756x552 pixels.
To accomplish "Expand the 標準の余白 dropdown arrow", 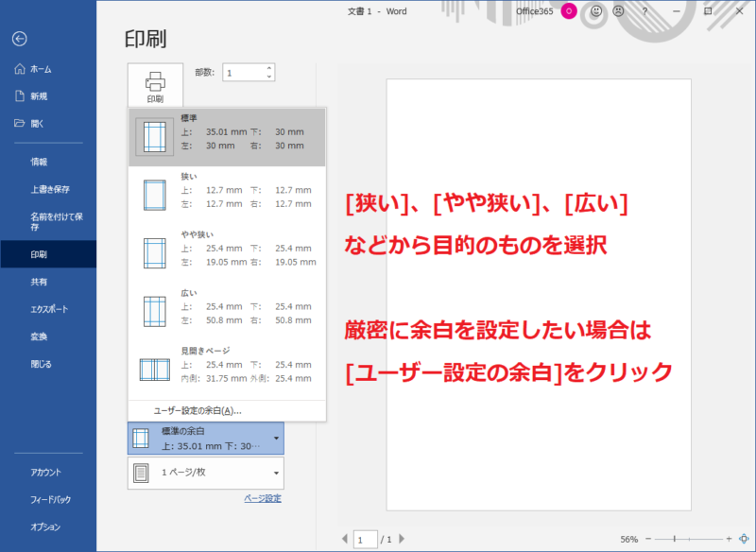I will coord(276,439).
